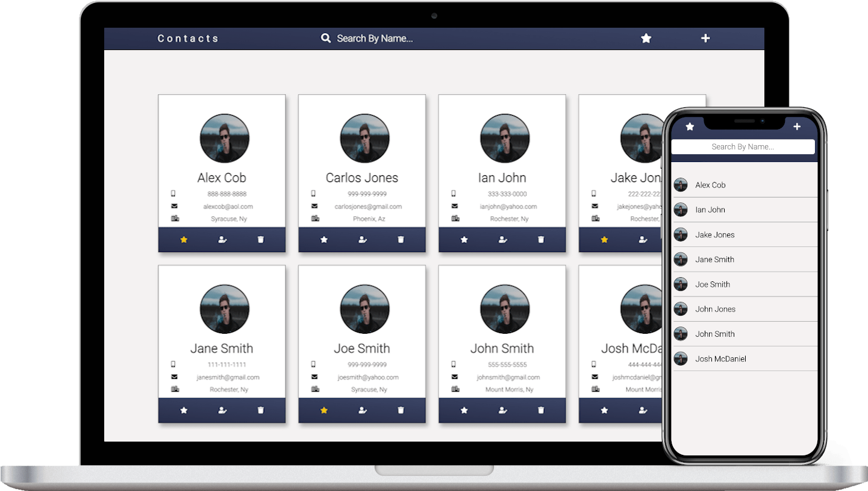Viewport: 868px width, 491px height.
Task: Edit the Jake Jones card
Action: [x=643, y=240]
